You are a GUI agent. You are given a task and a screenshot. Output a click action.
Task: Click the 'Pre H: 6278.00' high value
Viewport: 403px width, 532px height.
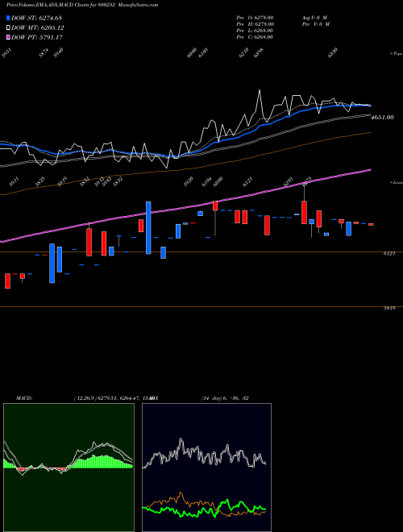pos(255,24)
